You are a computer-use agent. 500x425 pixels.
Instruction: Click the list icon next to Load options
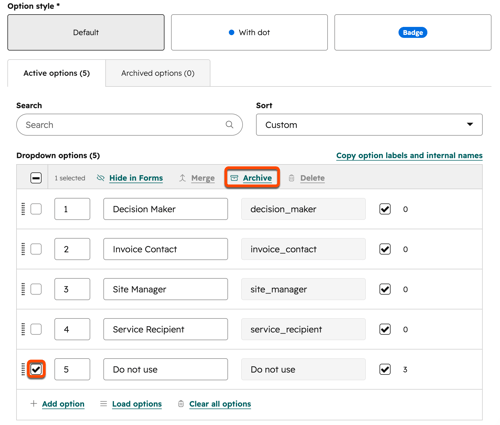click(104, 404)
